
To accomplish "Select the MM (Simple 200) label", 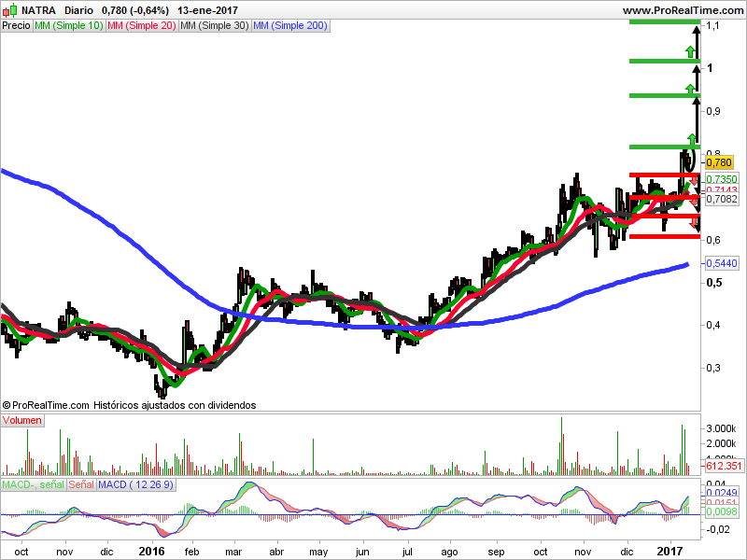I will point(290,26).
